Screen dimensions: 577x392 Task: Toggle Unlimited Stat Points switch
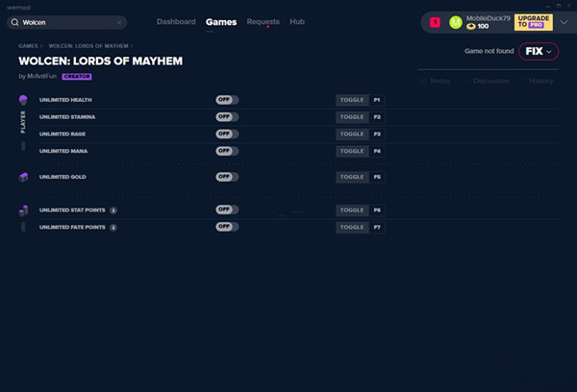coord(227,209)
